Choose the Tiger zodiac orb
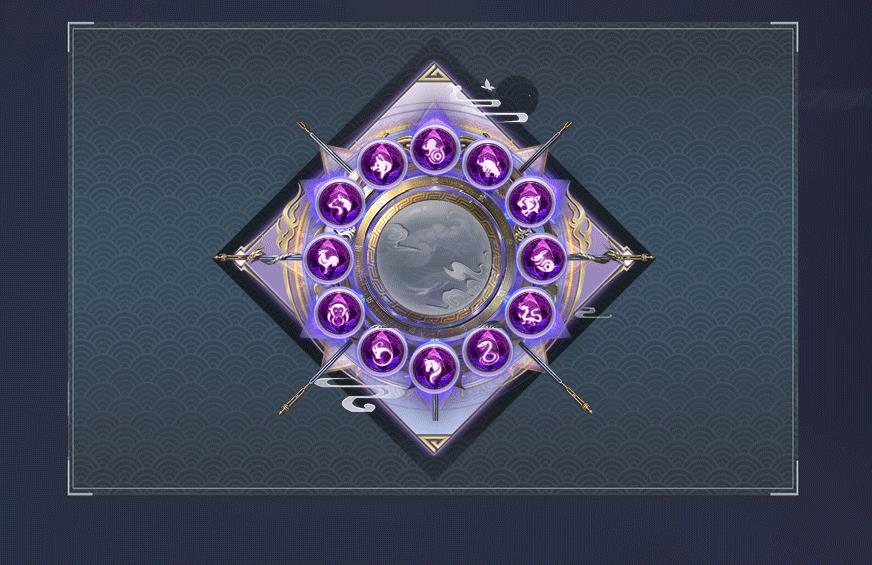This screenshot has width=872, height=565. (x=530, y=203)
